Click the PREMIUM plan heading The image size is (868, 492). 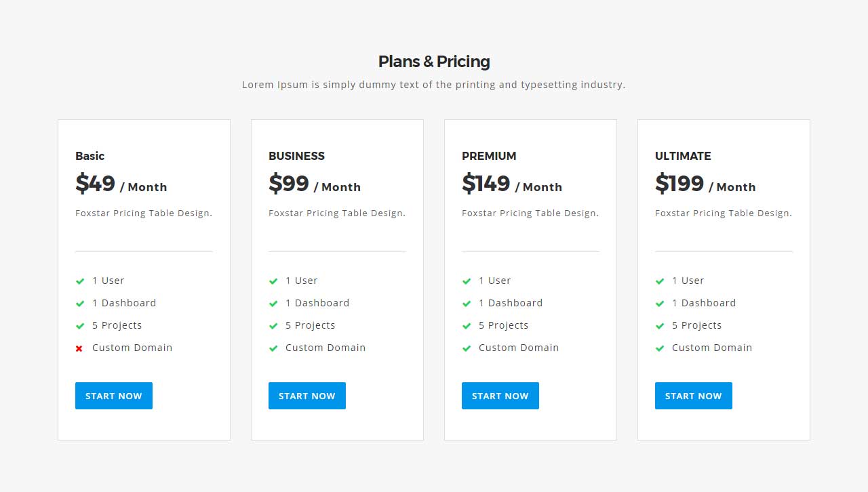point(489,156)
